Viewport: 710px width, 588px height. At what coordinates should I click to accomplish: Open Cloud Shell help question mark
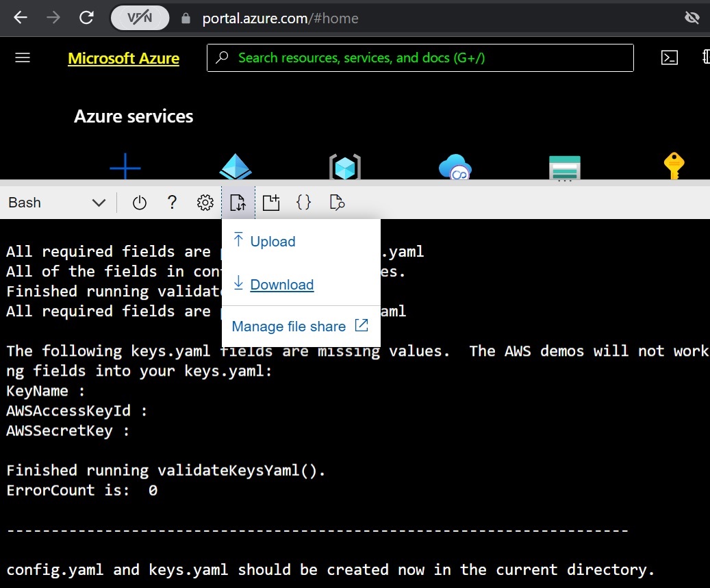[x=172, y=203]
